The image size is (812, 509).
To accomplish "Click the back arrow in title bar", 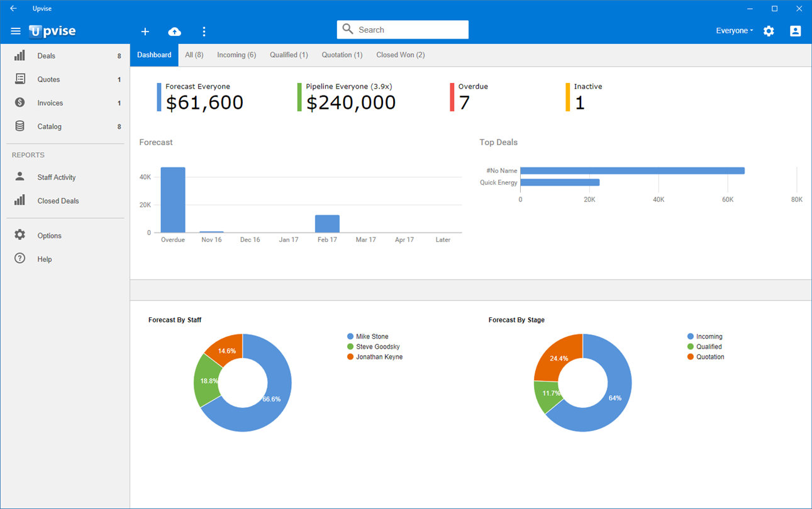I will [13, 9].
